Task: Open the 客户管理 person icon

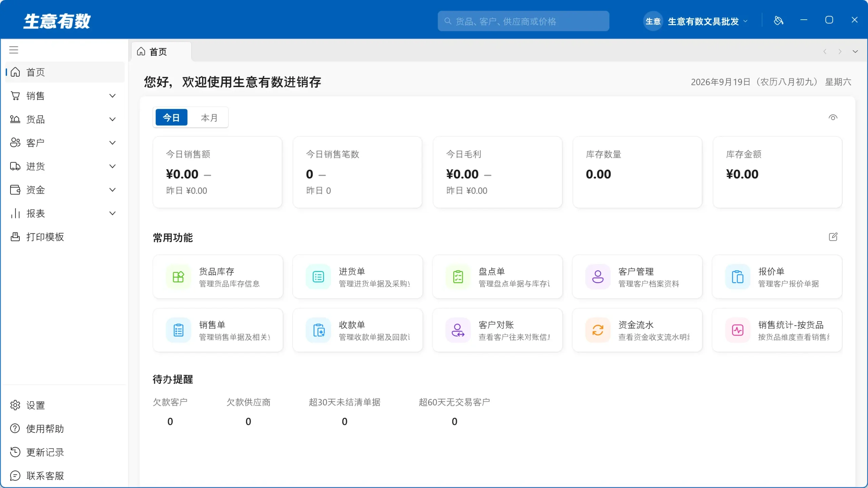Action: [598, 277]
